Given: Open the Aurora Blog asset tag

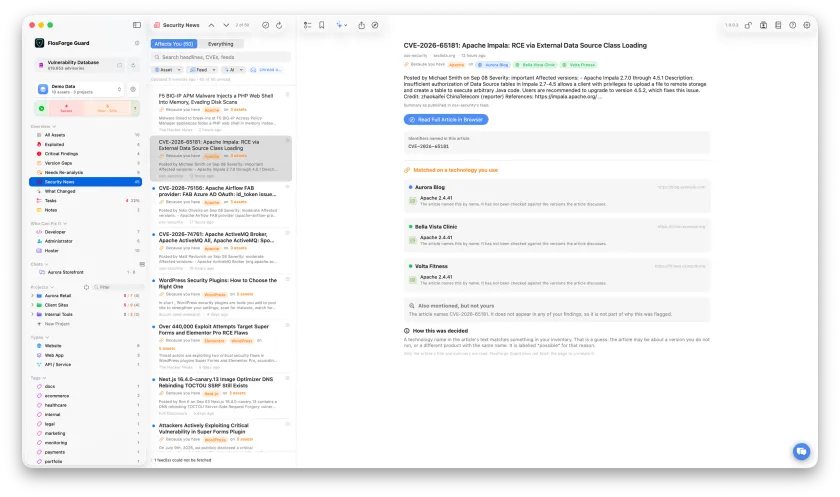Looking at the screenshot, I should [493, 65].
